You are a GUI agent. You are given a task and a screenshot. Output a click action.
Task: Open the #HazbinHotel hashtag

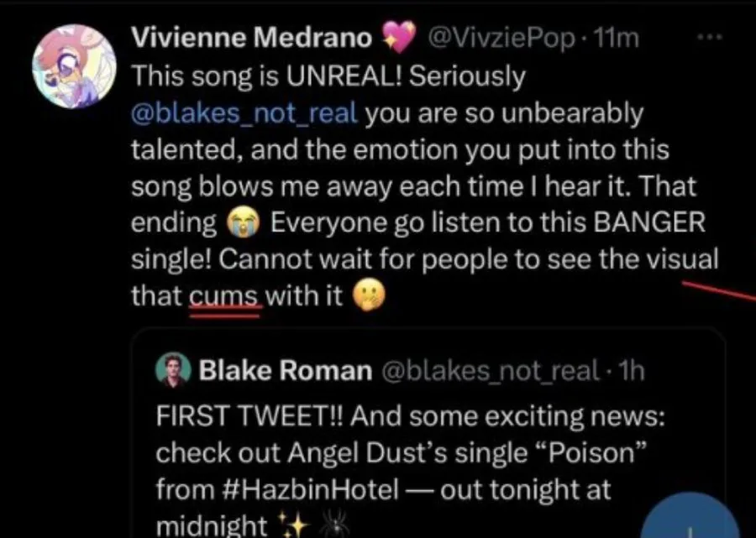(x=292, y=489)
